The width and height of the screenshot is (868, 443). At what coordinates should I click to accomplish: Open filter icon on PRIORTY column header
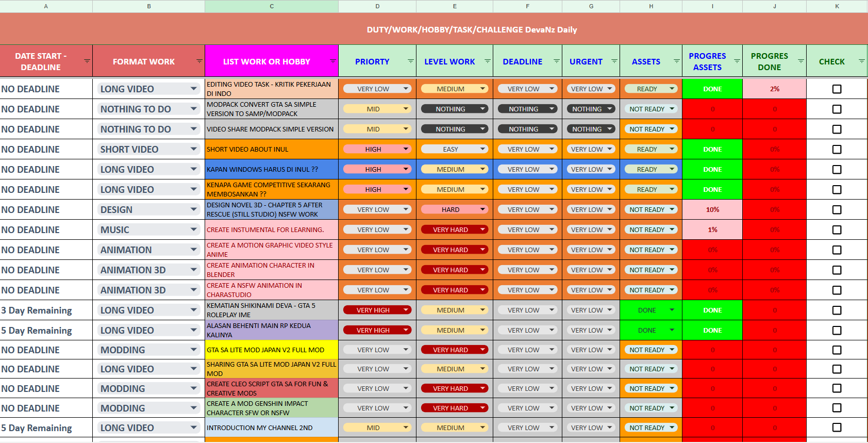pos(410,61)
